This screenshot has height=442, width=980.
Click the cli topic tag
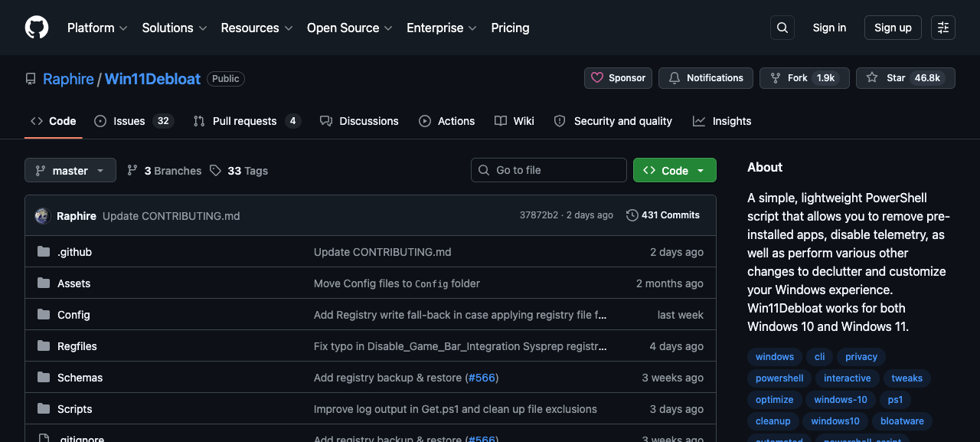tap(820, 357)
